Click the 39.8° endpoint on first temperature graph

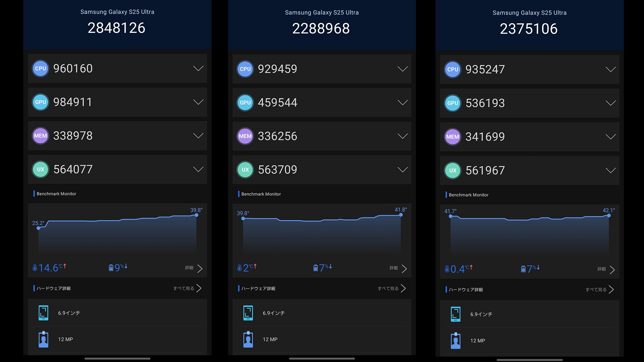tap(197, 215)
